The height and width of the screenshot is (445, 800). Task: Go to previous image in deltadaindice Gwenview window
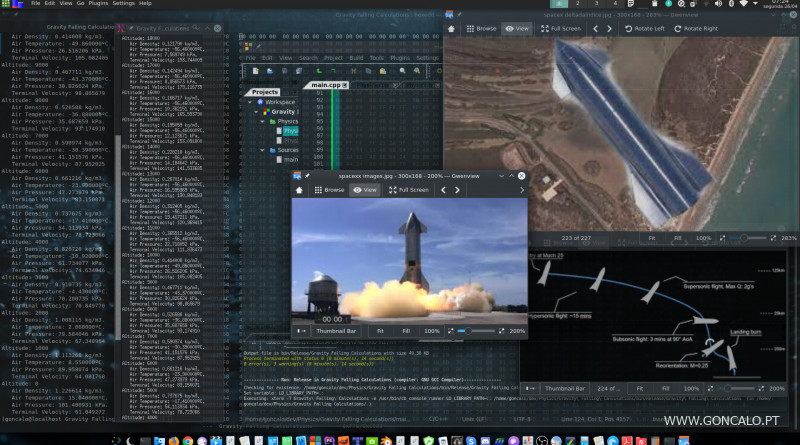point(595,29)
